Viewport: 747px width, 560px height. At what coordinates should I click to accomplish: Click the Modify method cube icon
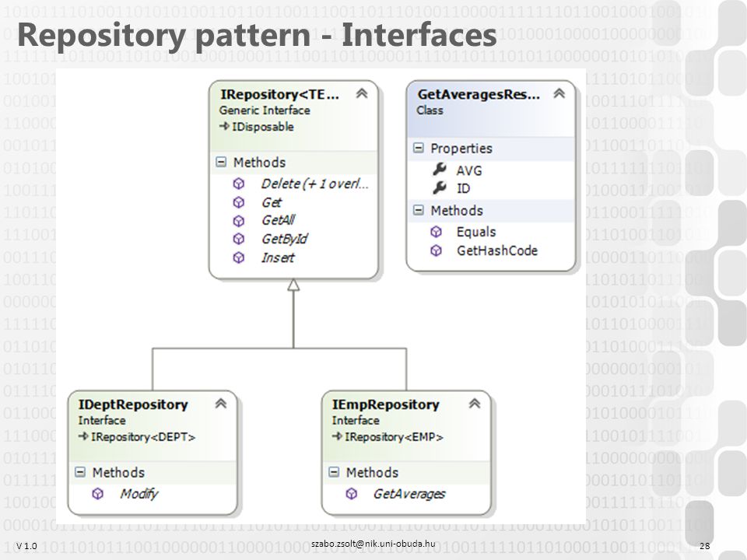(x=98, y=494)
